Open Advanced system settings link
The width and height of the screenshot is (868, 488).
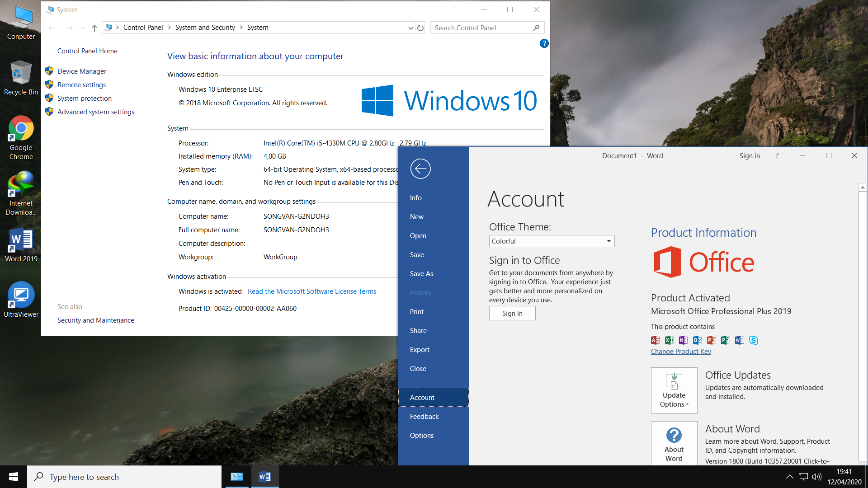(x=96, y=112)
